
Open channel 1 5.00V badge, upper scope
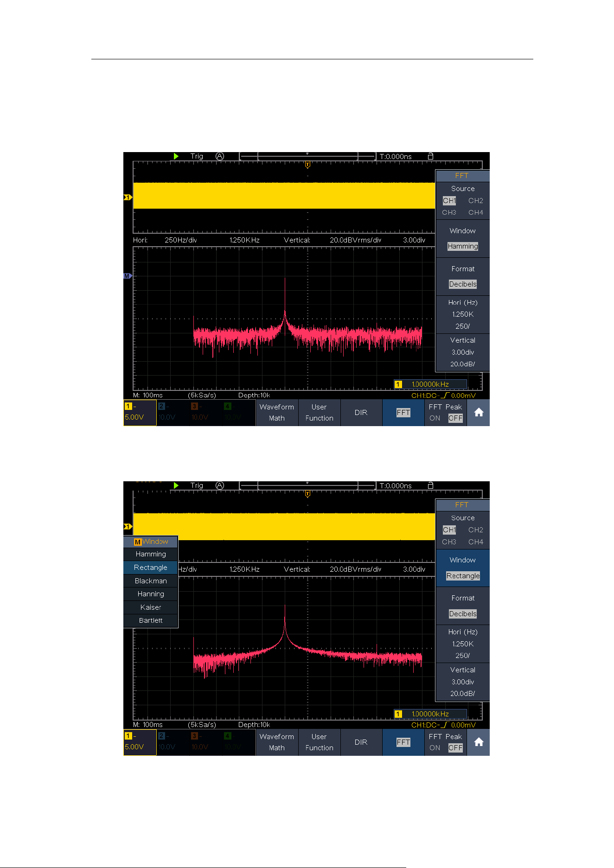click(x=140, y=412)
